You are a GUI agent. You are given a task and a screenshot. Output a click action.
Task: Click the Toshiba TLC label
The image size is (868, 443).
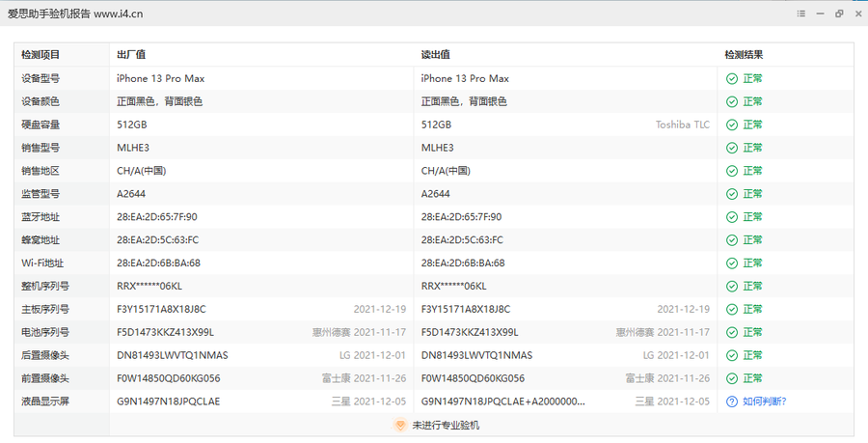pos(682,125)
